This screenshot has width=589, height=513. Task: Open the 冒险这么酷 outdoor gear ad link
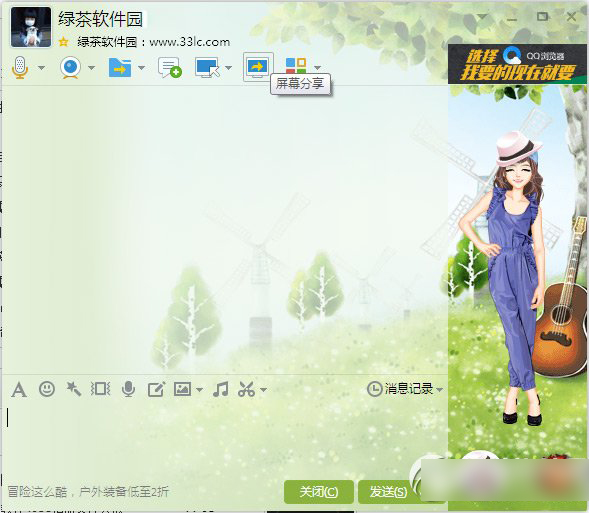coord(88,492)
